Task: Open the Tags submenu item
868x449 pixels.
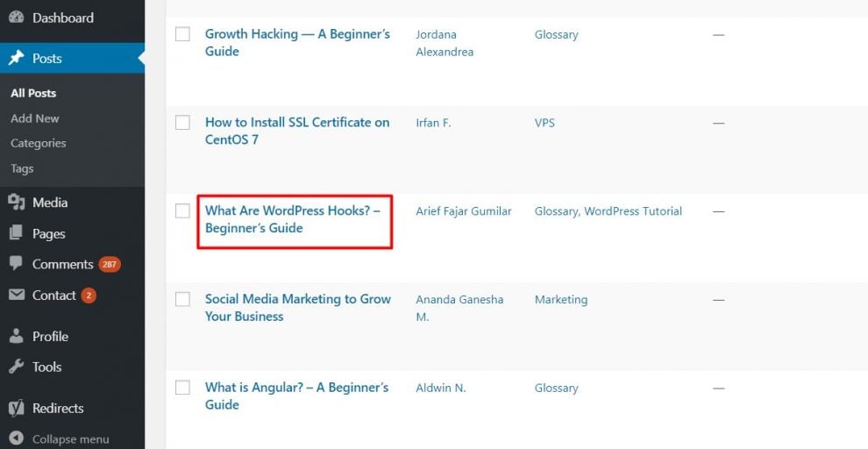Action: [22, 168]
